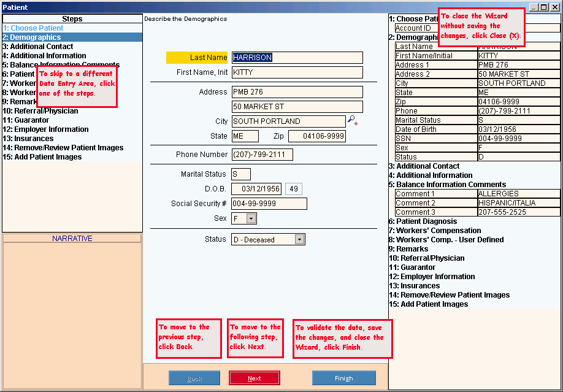
Task: Click the Address field with PMB 276
Action: coord(297,92)
